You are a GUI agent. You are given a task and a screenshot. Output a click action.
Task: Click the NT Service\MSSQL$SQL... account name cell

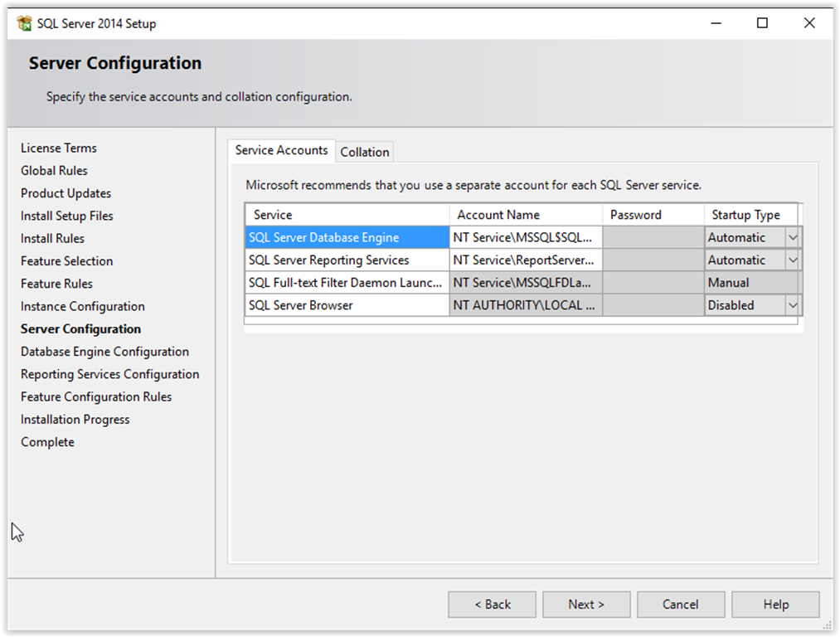pos(526,237)
